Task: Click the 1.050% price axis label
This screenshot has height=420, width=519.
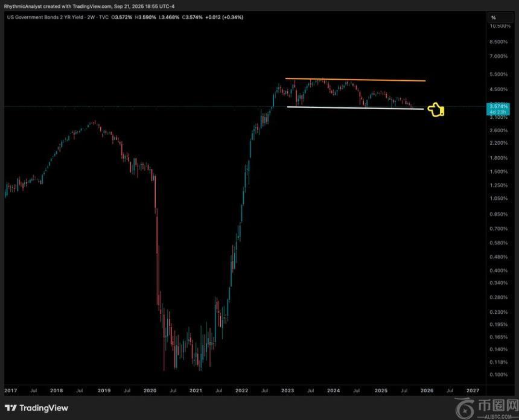Action: [x=499, y=198]
